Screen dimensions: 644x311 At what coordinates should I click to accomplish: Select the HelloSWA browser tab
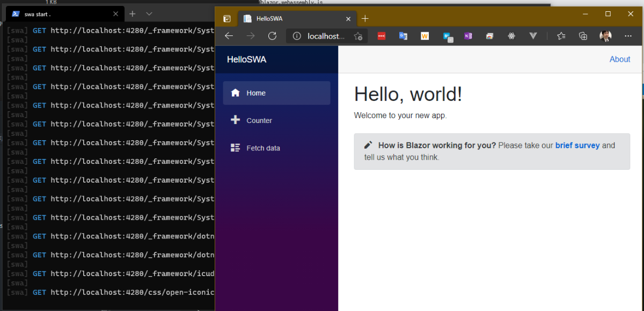pos(297,19)
